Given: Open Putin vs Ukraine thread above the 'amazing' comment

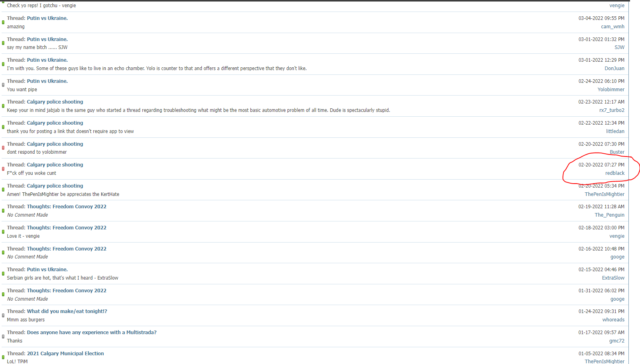Looking at the screenshot, I should click(x=47, y=18).
